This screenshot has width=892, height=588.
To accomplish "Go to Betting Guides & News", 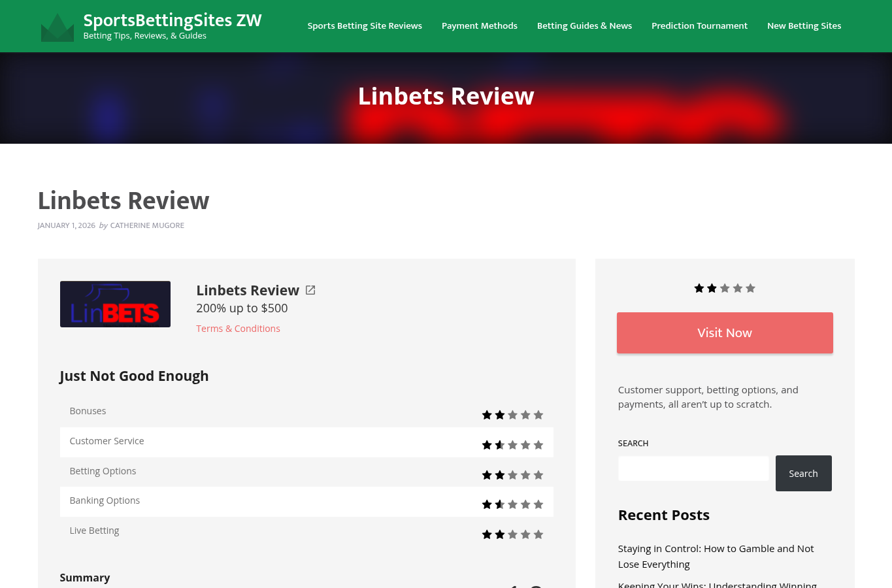I will point(584,25).
